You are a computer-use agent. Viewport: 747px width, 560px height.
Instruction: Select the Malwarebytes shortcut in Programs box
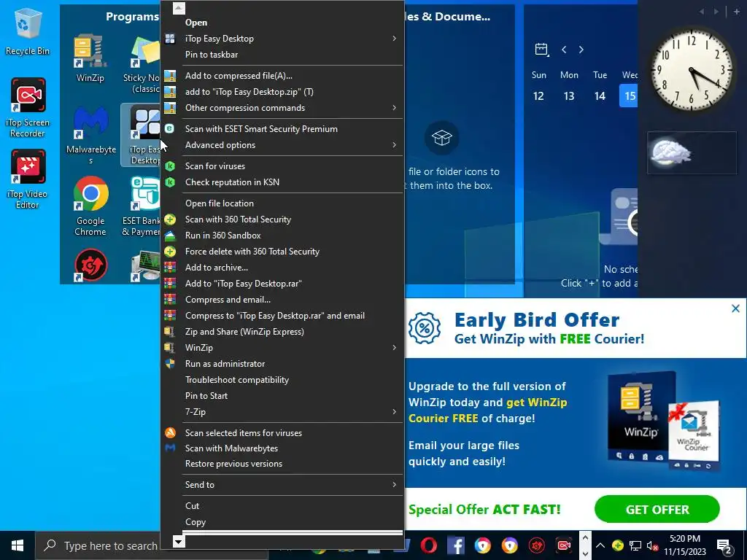click(x=90, y=135)
